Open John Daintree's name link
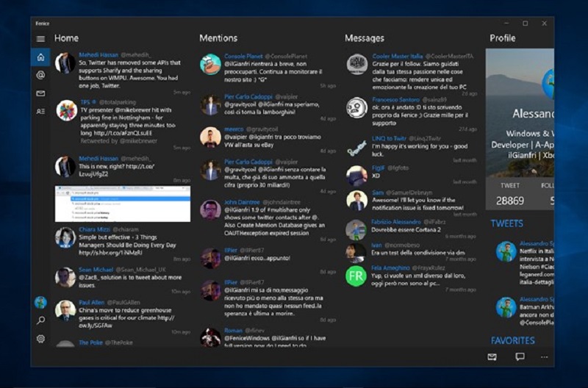The image size is (588, 388). tap(242, 202)
